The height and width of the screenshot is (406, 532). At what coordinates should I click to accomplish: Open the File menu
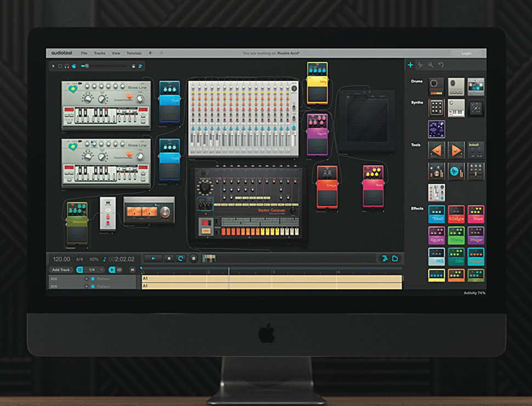[84, 53]
